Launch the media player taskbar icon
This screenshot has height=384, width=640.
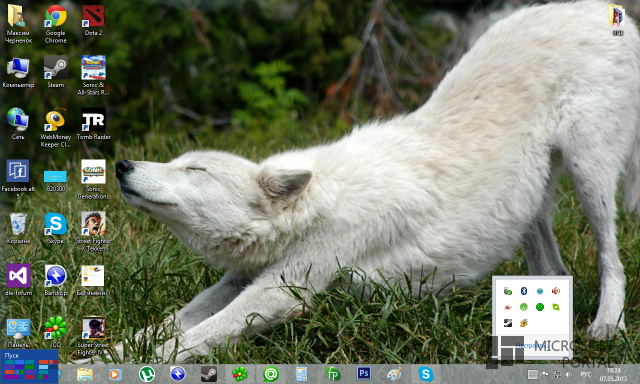pyautogui.click(x=115, y=374)
